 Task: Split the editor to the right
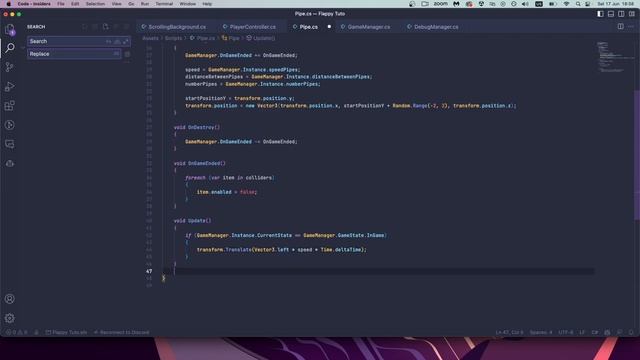(620, 27)
